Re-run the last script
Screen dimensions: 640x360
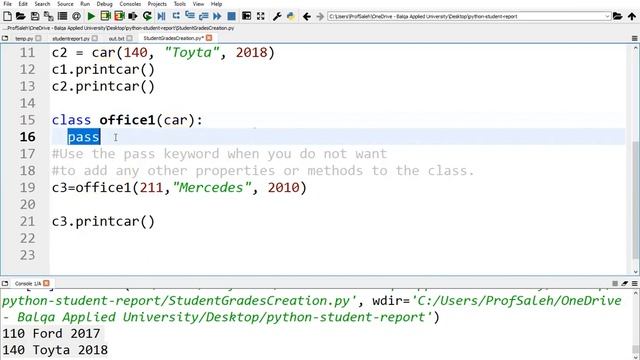click(x=147, y=16)
